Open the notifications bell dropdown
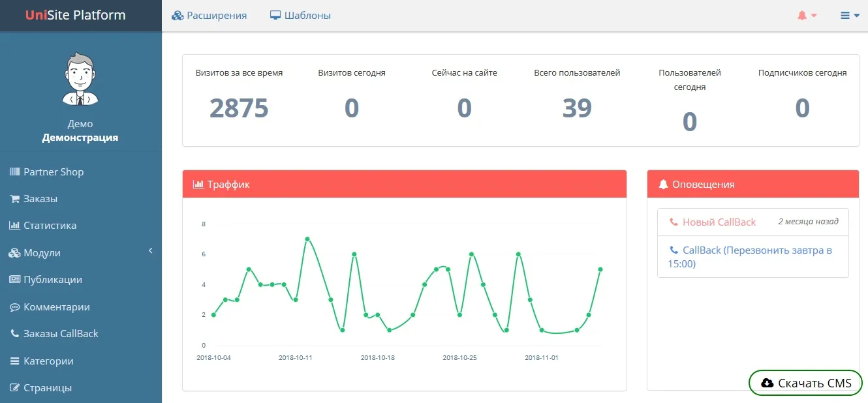 coord(807,16)
